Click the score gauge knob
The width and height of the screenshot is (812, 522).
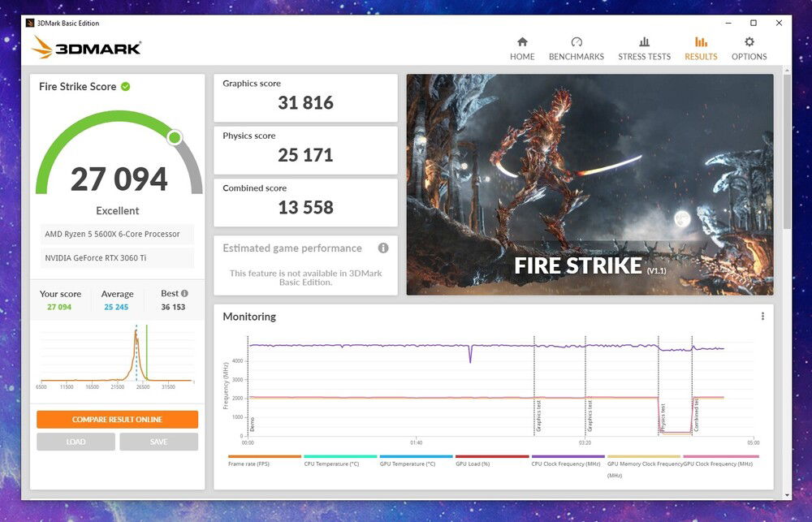coord(175,138)
